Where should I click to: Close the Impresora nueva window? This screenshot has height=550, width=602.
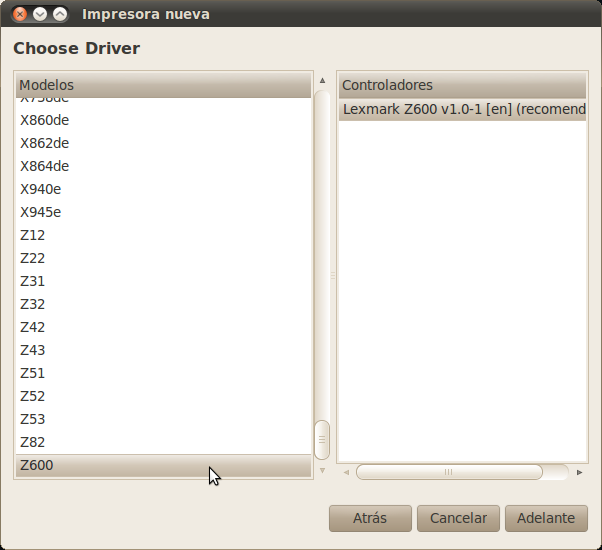[20, 14]
